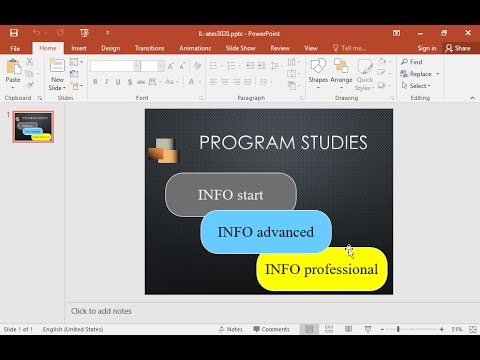Screen dimensions: 480x360
Task: Open the Character Spacing menu
Action: [154, 82]
